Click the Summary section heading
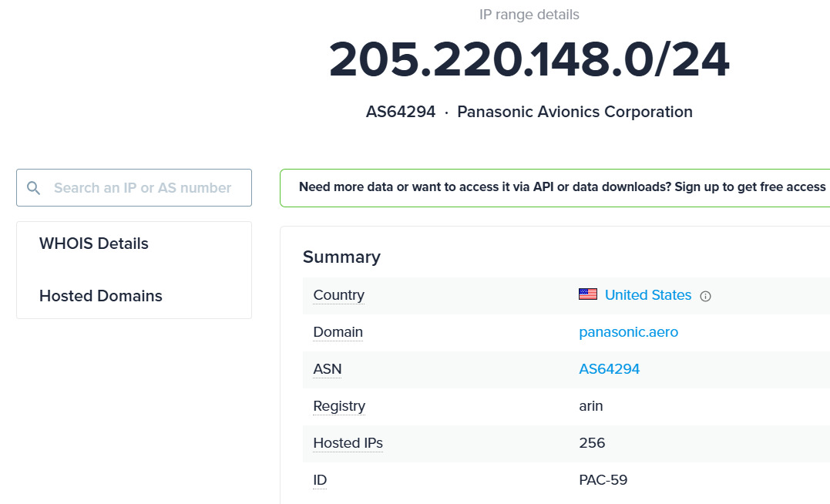 pos(341,257)
